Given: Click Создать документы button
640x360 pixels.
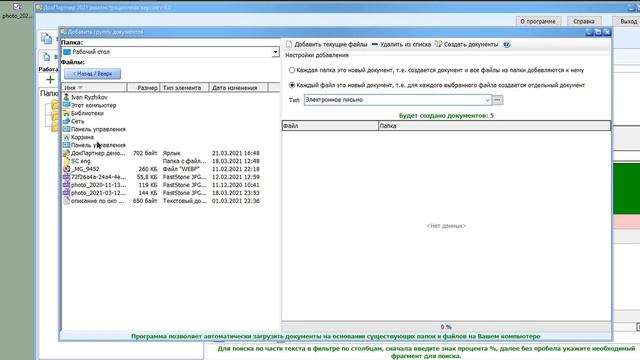Looking at the screenshot, I should pos(466,44).
